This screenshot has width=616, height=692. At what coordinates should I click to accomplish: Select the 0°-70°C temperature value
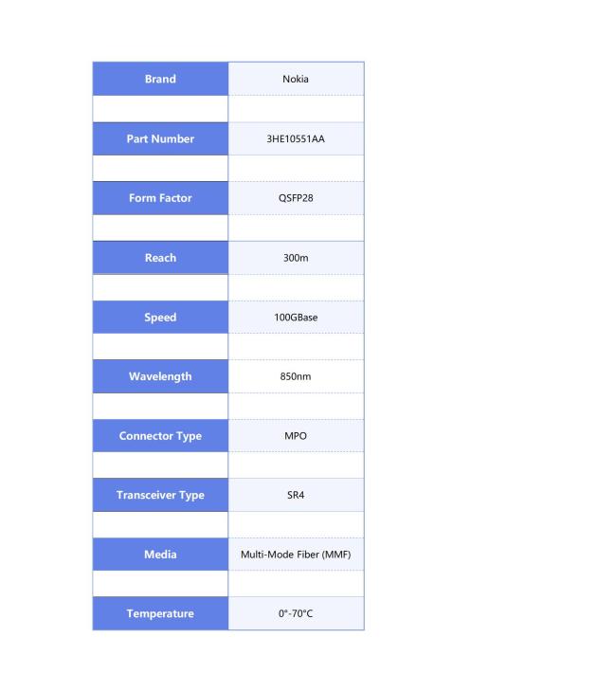coord(296,613)
